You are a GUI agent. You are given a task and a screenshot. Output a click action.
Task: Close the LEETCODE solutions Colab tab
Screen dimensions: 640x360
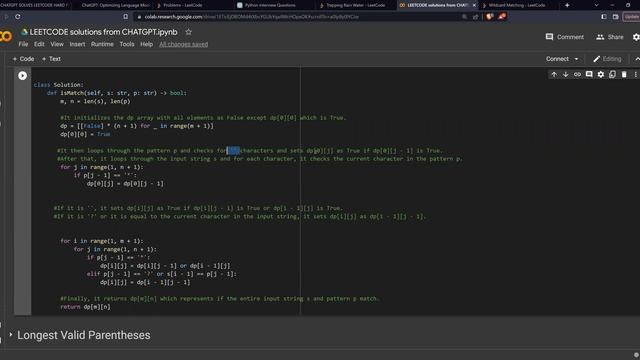pos(474,5)
